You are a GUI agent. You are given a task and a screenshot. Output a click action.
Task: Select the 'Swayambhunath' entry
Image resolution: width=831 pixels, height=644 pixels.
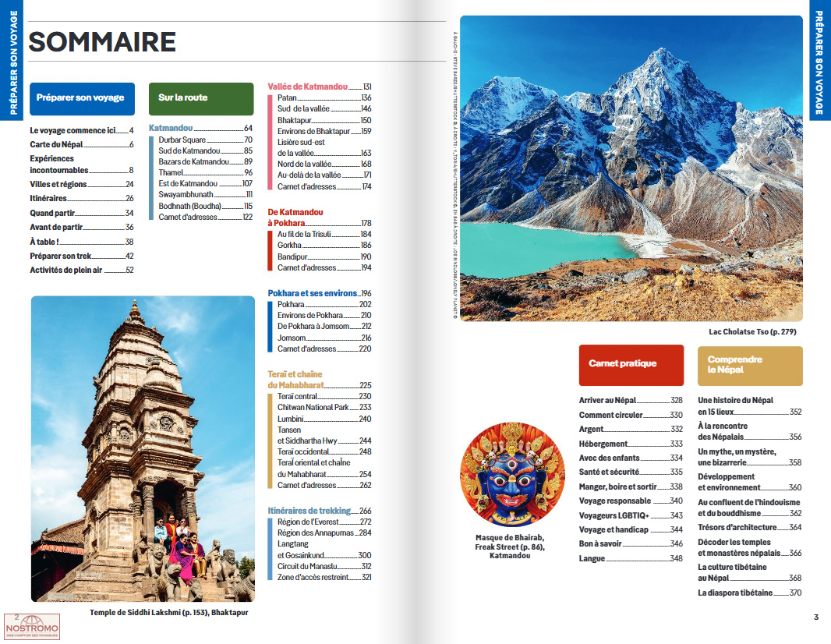point(206,194)
